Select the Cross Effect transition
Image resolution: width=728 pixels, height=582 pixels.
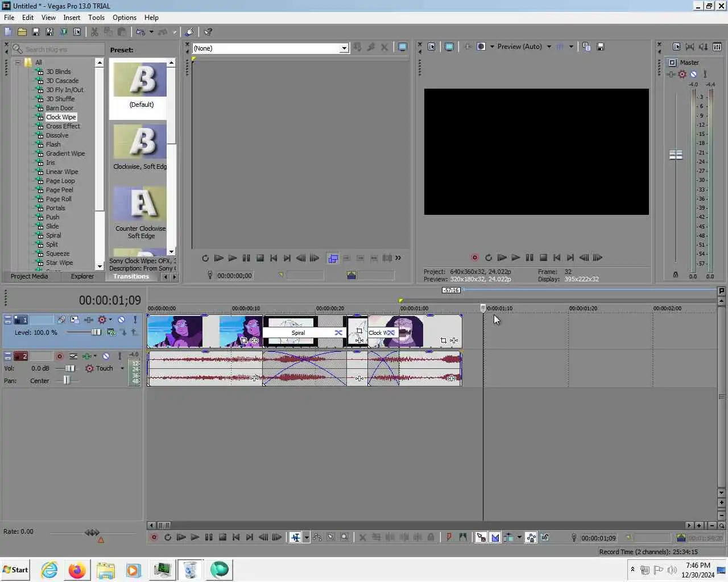pos(63,126)
